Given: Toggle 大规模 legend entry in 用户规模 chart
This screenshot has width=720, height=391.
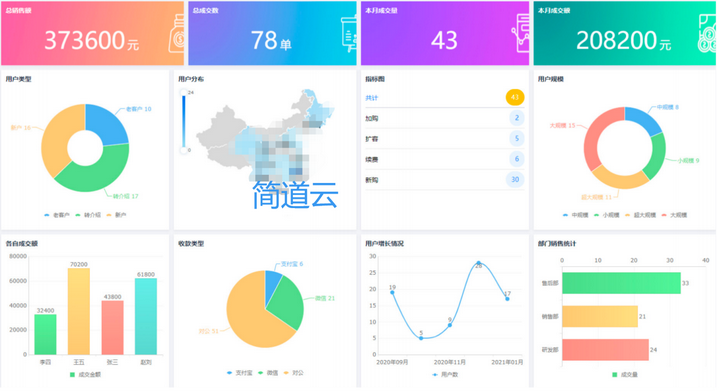Looking at the screenshot, I should (x=675, y=215).
